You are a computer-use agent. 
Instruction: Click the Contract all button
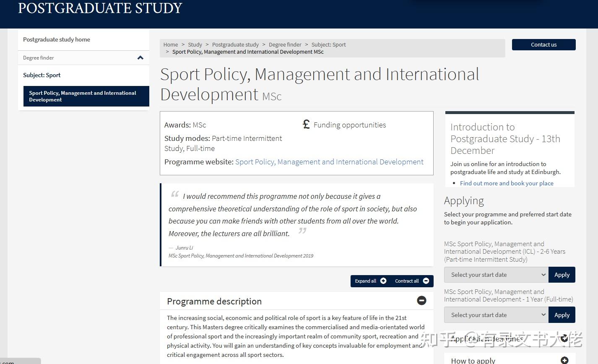pos(412,281)
